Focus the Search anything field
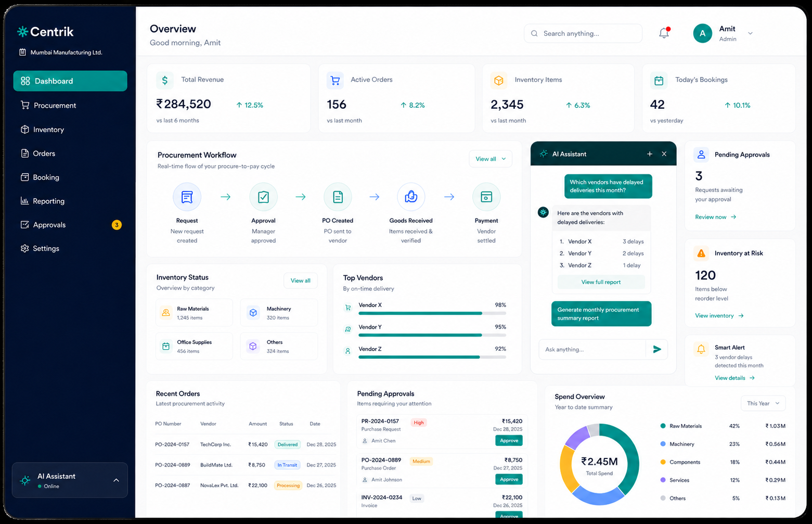Screen dimensions: 812x524 [583, 33]
